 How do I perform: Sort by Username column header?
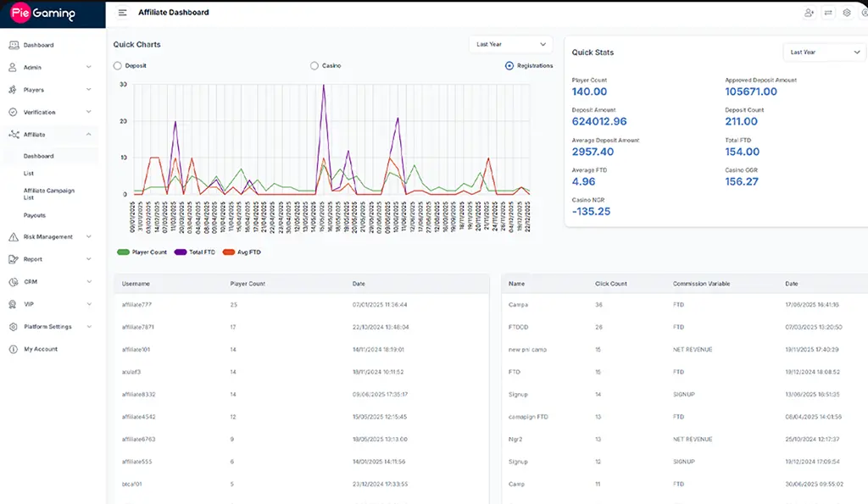click(x=136, y=284)
